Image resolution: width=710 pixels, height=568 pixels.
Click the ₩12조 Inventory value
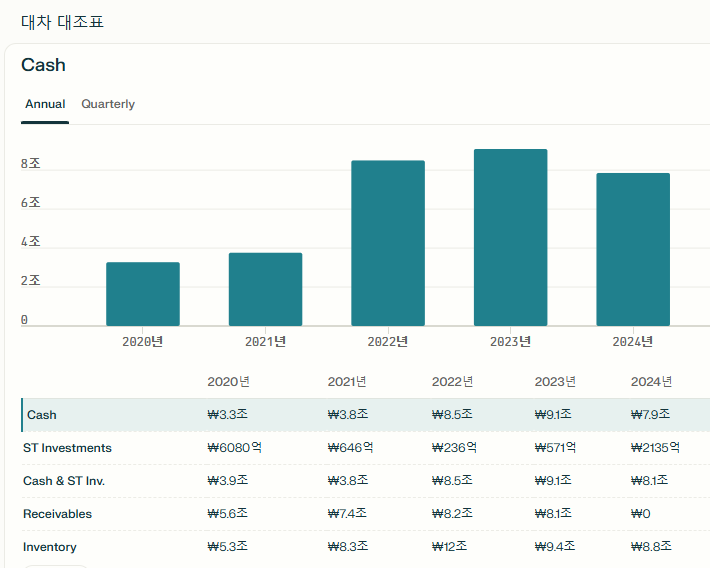(x=449, y=547)
